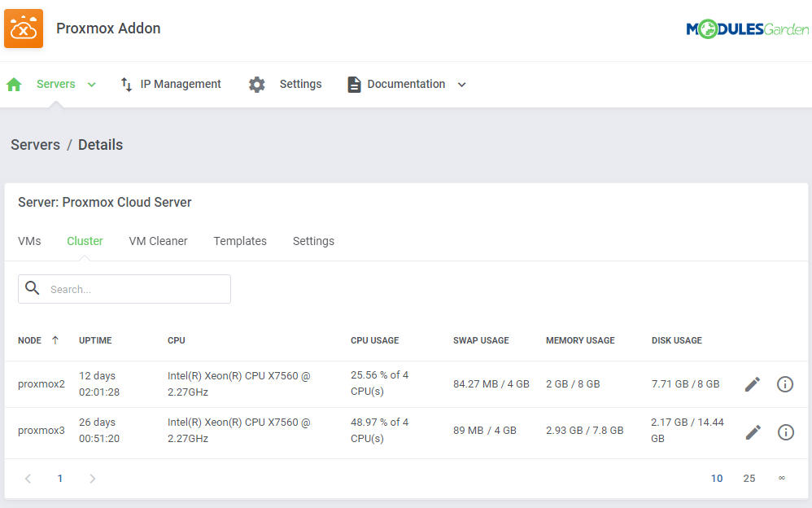Click the Proxmox Addon title text
Screen dimensions: 812x508
[x=108, y=28]
